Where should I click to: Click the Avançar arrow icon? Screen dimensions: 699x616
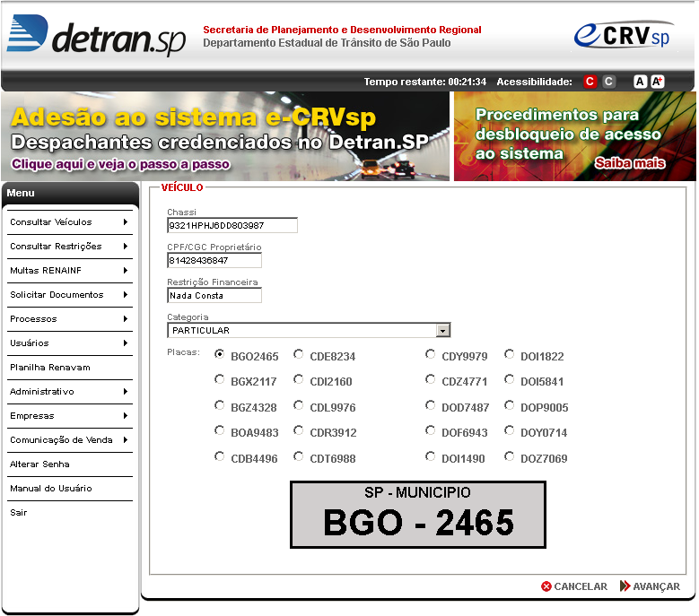(x=625, y=586)
